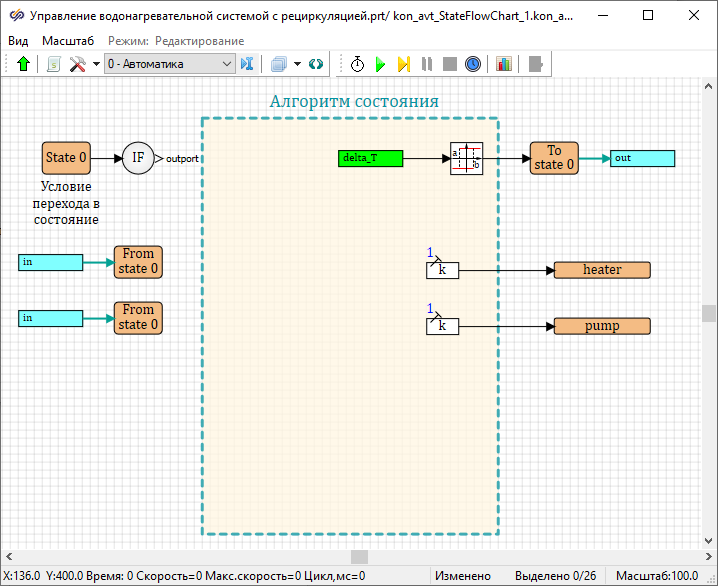Screen dimensions: 718x586
Task: Click the stopwatch timer icon
Action: point(357,64)
